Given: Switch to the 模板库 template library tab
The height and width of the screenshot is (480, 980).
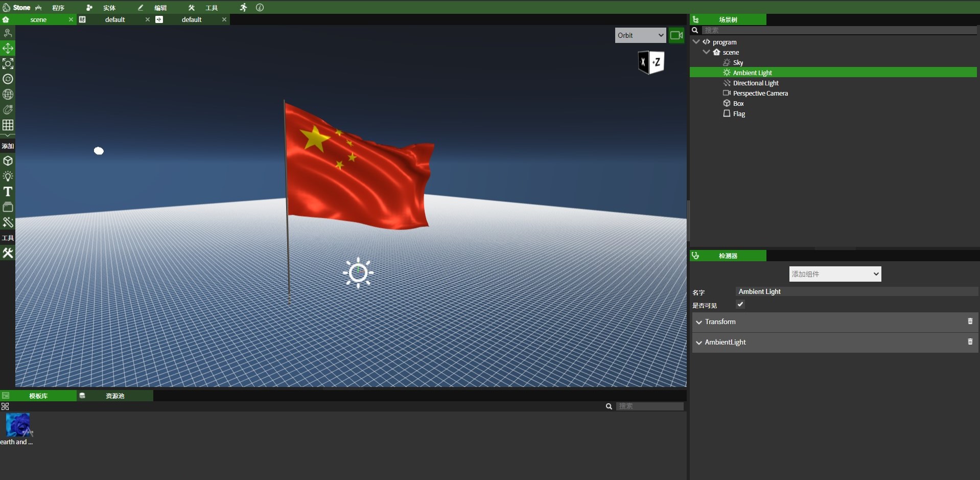Looking at the screenshot, I should [38, 396].
